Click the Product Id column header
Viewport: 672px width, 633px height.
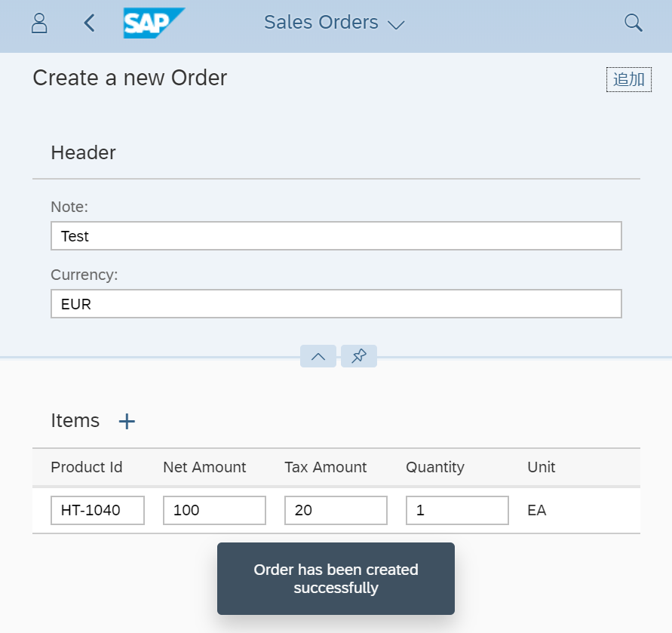87,467
